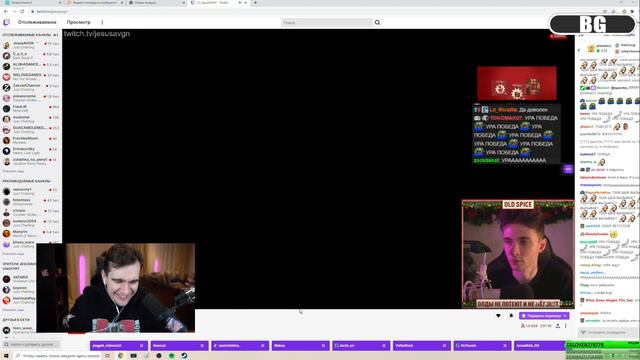Collapse the followed channels sidebar arrow
The image size is (640, 360).
click(56, 35)
